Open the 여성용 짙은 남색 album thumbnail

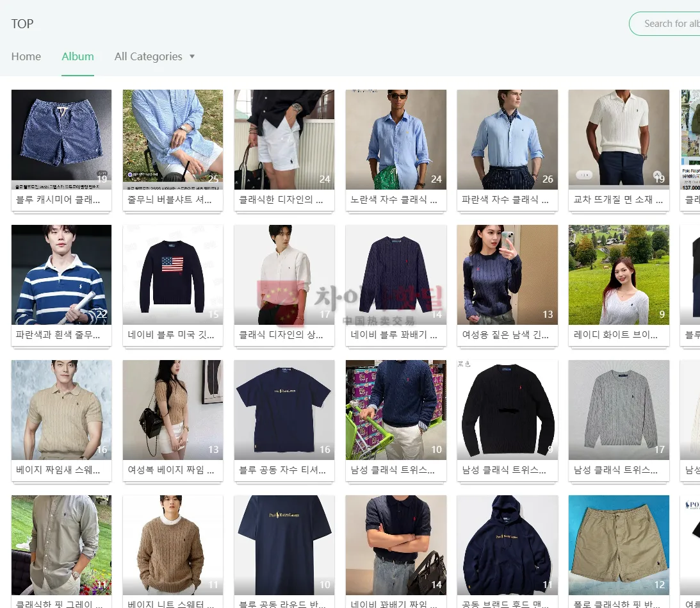(x=507, y=275)
